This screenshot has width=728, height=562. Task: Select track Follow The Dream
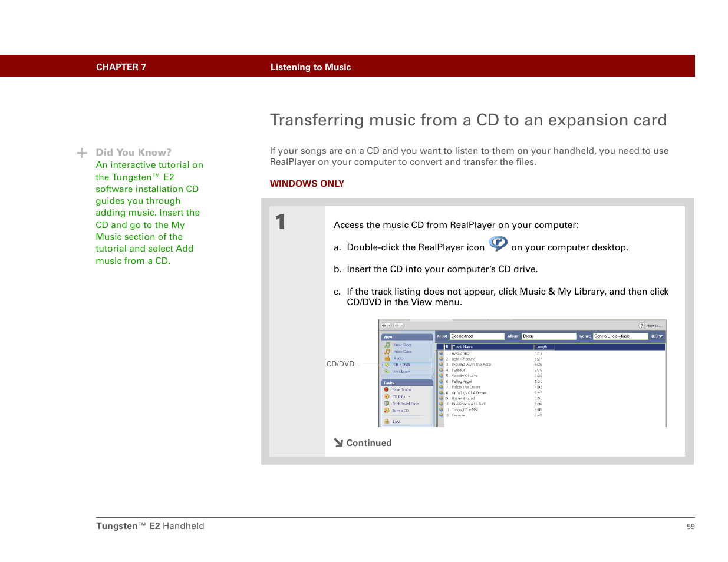tap(466, 388)
